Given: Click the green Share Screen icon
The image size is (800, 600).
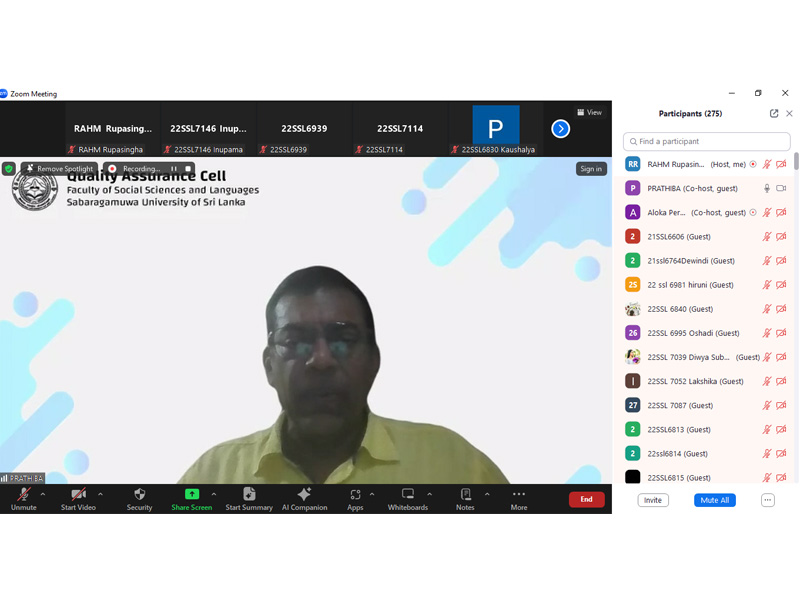Looking at the screenshot, I should tap(191, 494).
